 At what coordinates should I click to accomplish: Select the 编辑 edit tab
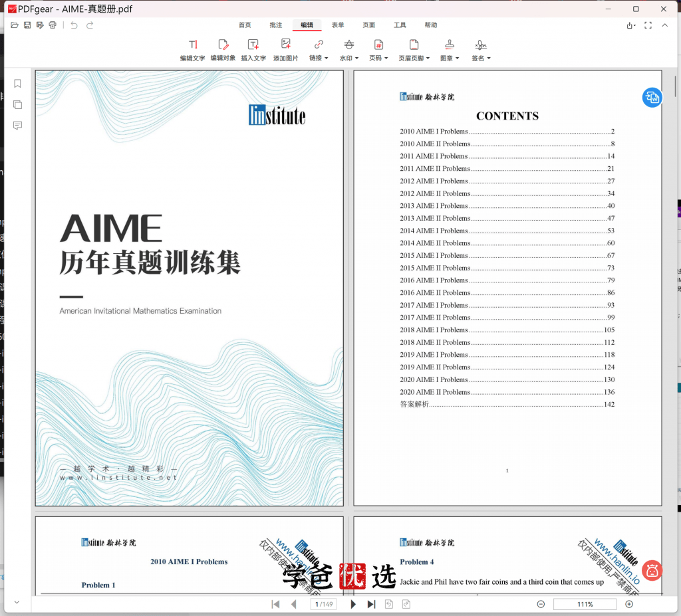click(x=307, y=25)
